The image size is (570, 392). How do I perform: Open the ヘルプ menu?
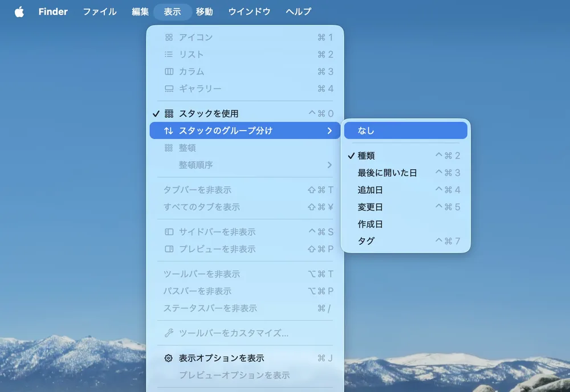(x=299, y=11)
